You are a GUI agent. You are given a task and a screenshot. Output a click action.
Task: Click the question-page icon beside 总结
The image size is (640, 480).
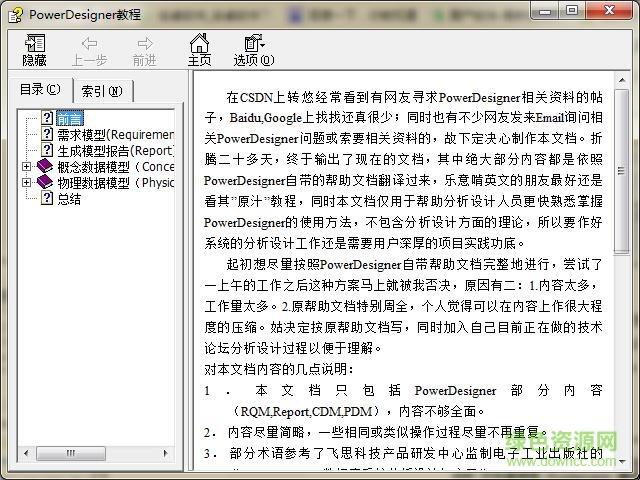pyautogui.click(x=47, y=198)
